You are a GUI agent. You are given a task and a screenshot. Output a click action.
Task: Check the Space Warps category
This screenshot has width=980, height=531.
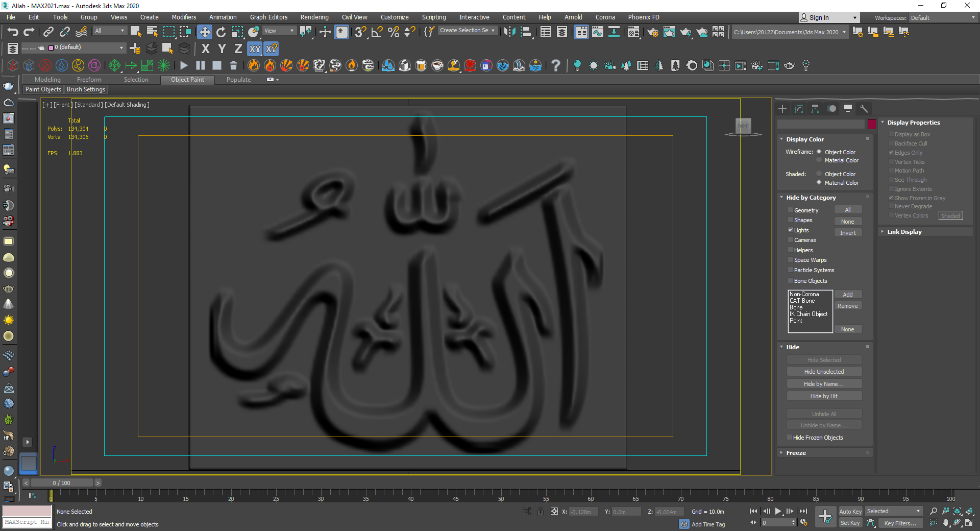point(791,260)
